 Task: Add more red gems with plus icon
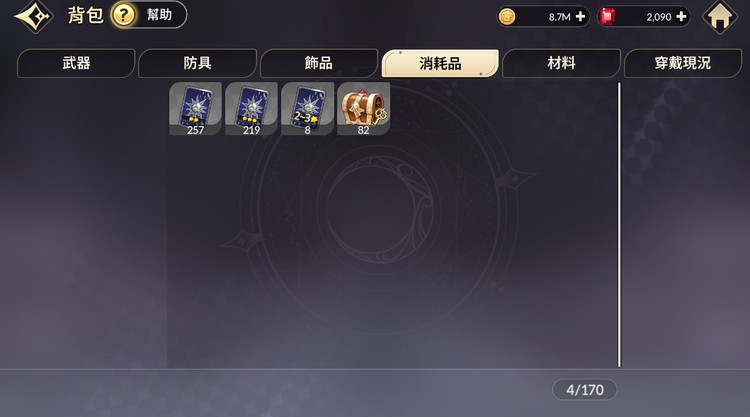pyautogui.click(x=681, y=17)
